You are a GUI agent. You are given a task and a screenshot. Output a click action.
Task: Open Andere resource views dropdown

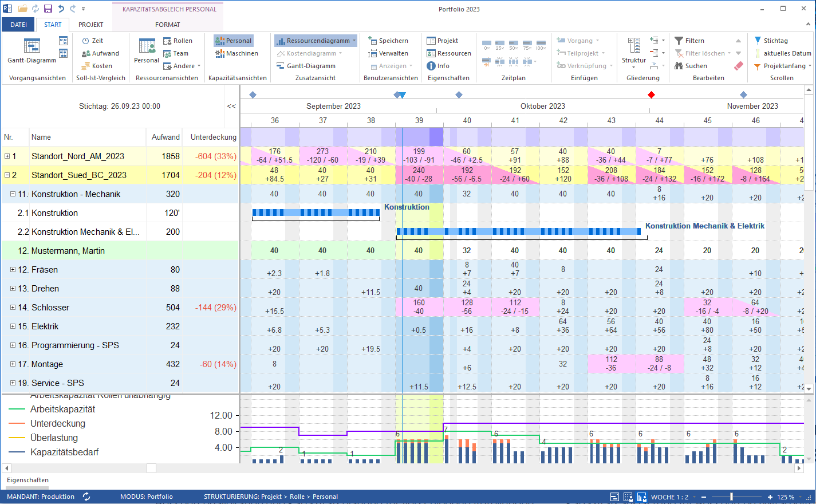tap(199, 66)
